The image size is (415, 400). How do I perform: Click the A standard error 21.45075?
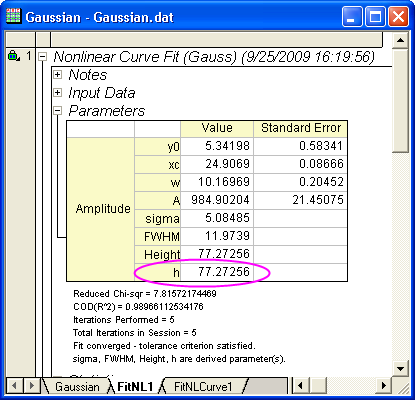pyautogui.click(x=301, y=200)
